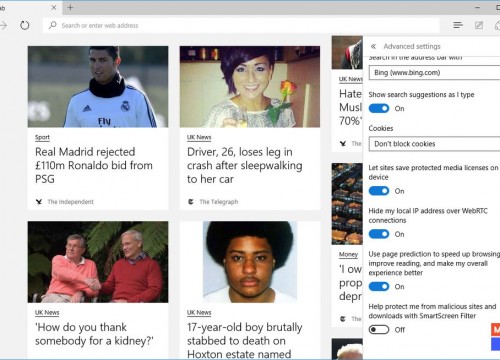
Task: Close the current browser tab
Action: point(54,7)
